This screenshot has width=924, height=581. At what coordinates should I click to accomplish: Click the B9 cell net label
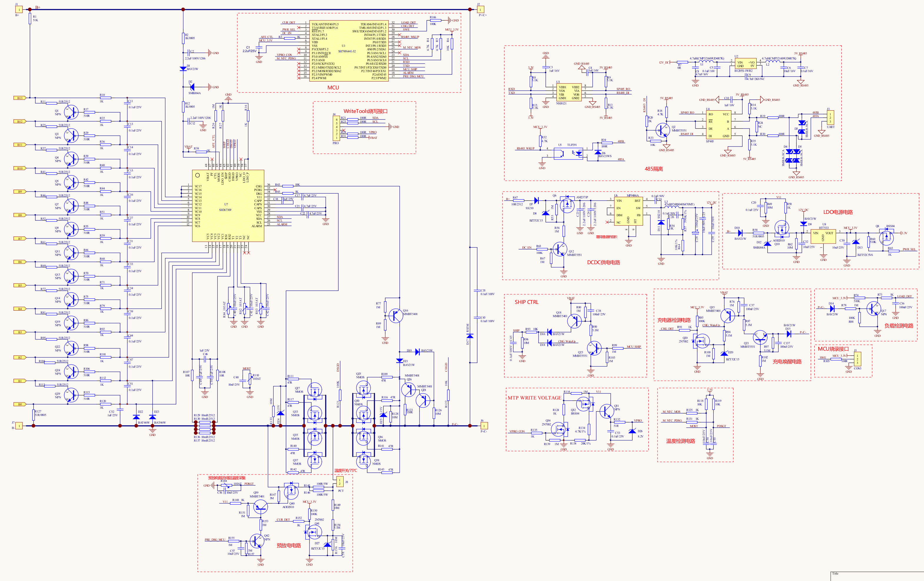(x=20, y=192)
